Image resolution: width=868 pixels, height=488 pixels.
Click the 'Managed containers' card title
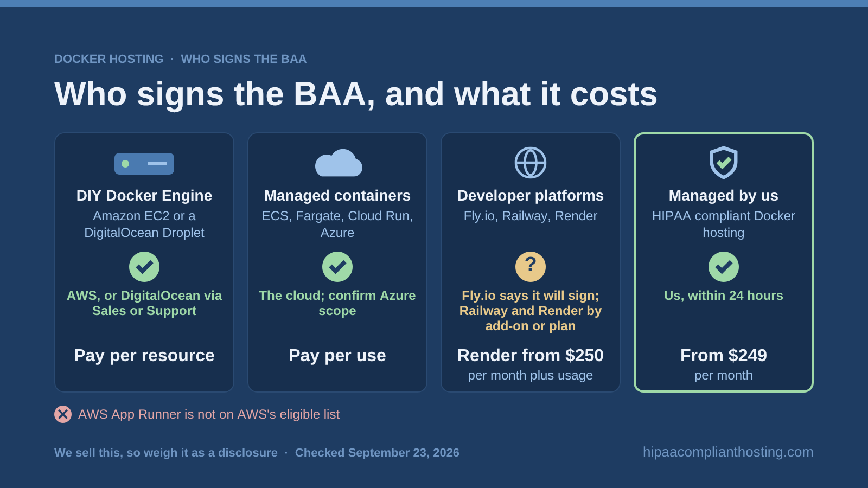(337, 196)
